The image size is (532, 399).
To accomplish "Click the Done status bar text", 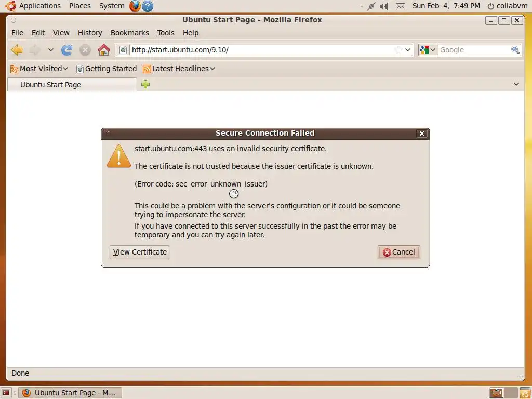I will [x=20, y=373].
